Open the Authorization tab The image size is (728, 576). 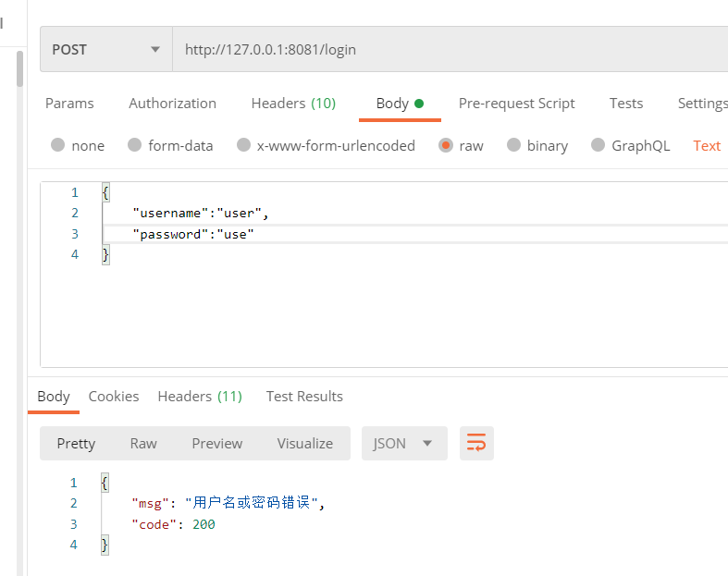click(172, 104)
